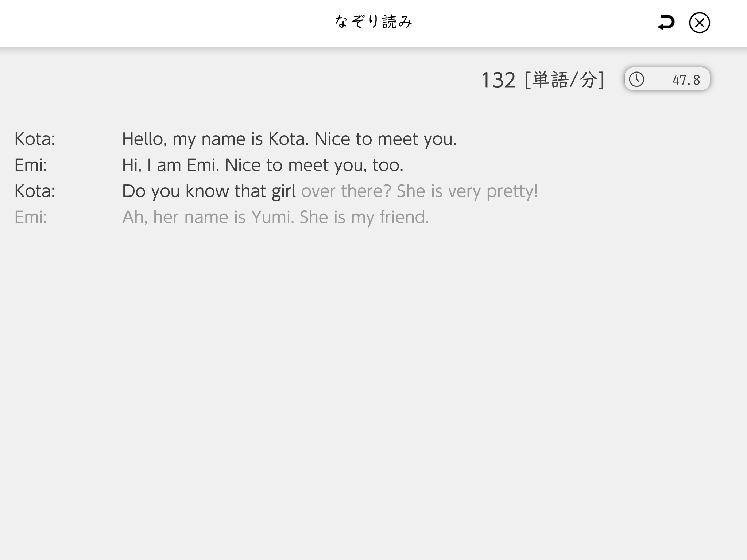747x560 pixels.
Task: Tap the name "Yumi" in last line
Action: pyautogui.click(x=272, y=217)
